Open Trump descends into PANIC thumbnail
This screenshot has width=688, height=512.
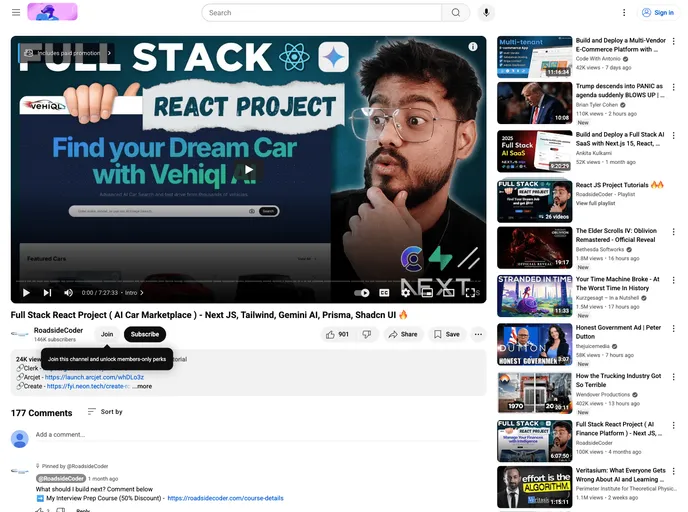[x=534, y=103]
